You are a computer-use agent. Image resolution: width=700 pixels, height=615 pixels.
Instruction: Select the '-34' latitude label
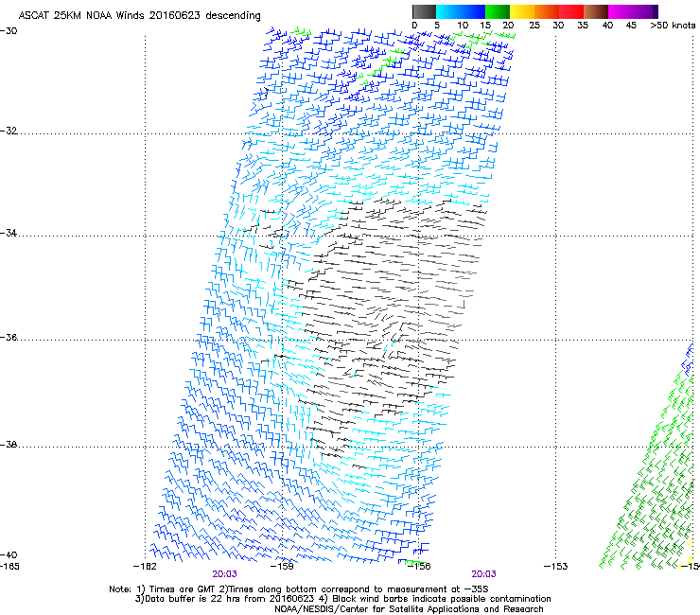(9, 233)
